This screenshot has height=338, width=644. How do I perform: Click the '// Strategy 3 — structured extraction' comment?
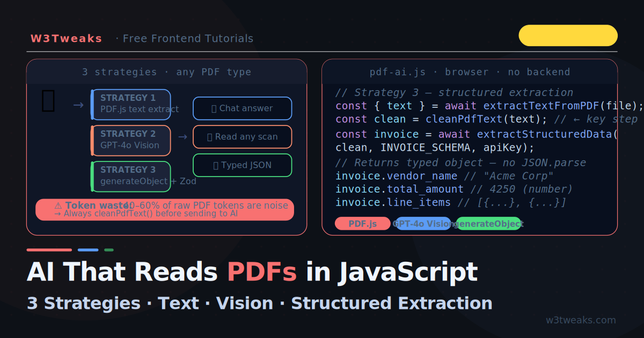pyautogui.click(x=455, y=93)
